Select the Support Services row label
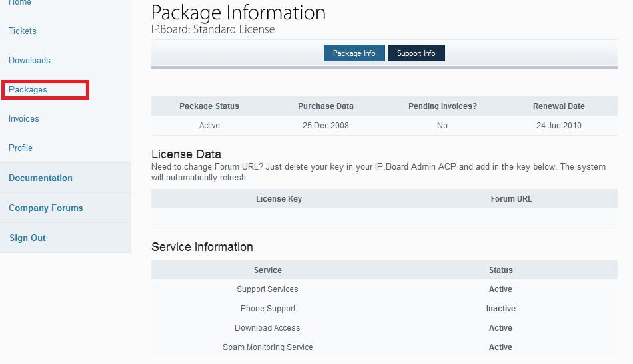Image resolution: width=633 pixels, height=364 pixels. click(x=267, y=289)
